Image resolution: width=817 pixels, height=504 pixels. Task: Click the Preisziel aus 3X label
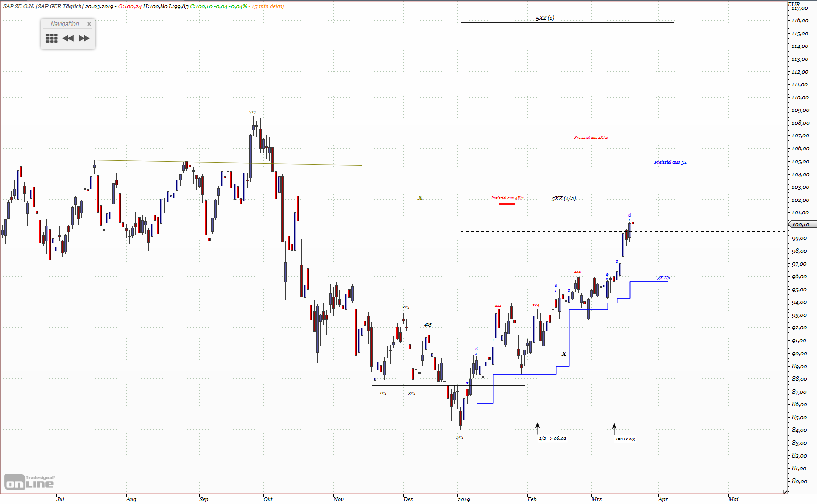pyautogui.click(x=670, y=162)
